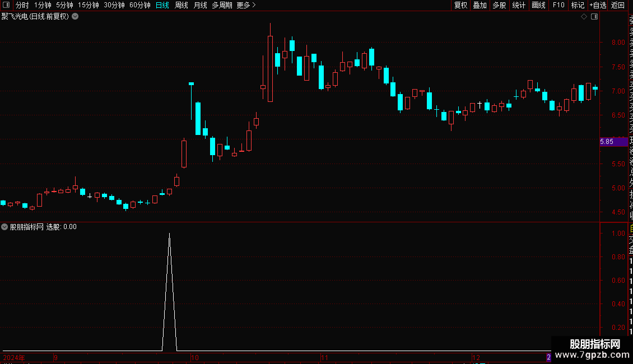Click the 标记 mark button
This screenshot has height=364, width=633.
(578, 5)
